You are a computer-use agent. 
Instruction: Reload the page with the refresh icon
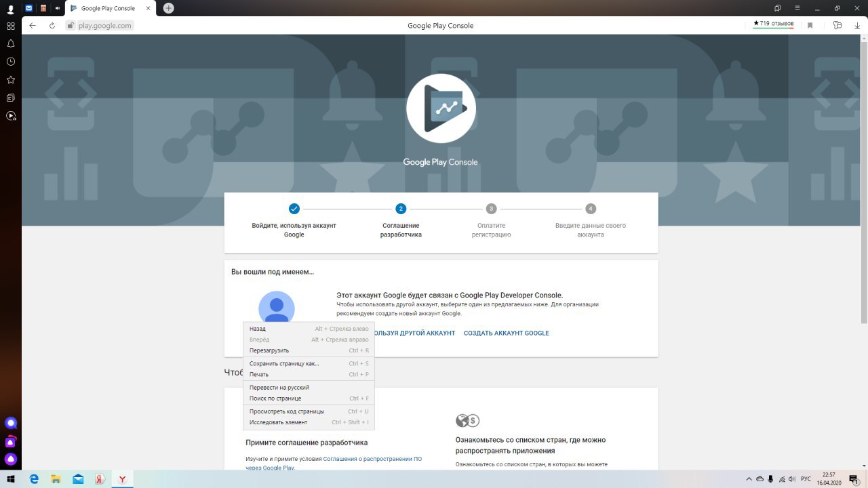click(x=52, y=26)
